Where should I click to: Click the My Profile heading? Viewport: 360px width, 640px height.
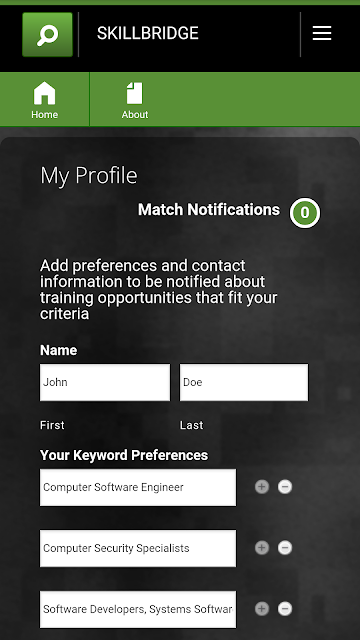[x=89, y=176]
